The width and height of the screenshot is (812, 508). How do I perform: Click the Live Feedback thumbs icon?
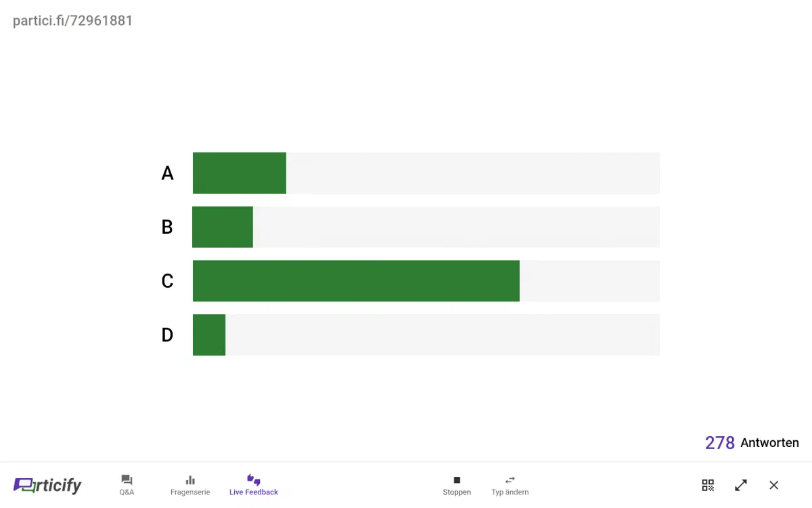(254, 480)
